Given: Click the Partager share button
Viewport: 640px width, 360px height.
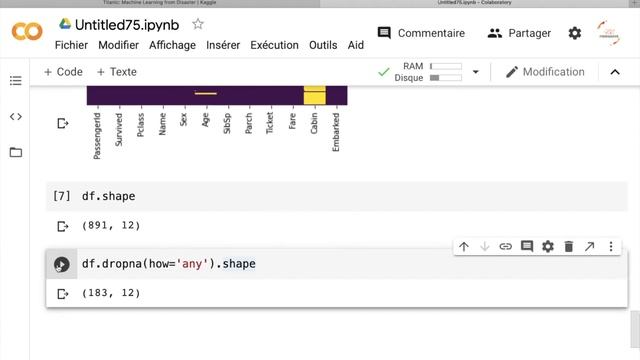Looking at the screenshot, I should point(519,33).
